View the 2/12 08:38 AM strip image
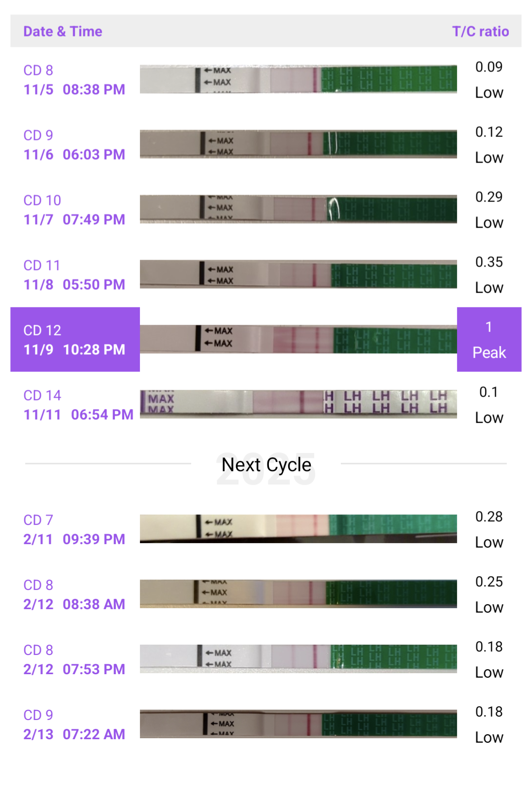The width and height of the screenshot is (532, 789). click(x=298, y=594)
